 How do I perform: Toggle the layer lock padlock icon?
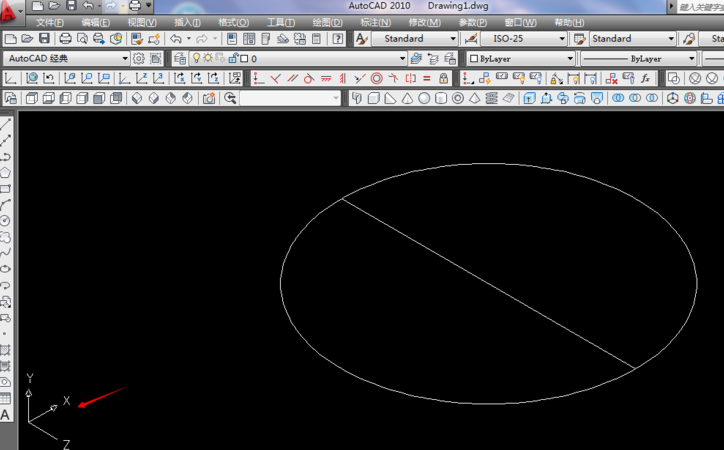(232, 59)
